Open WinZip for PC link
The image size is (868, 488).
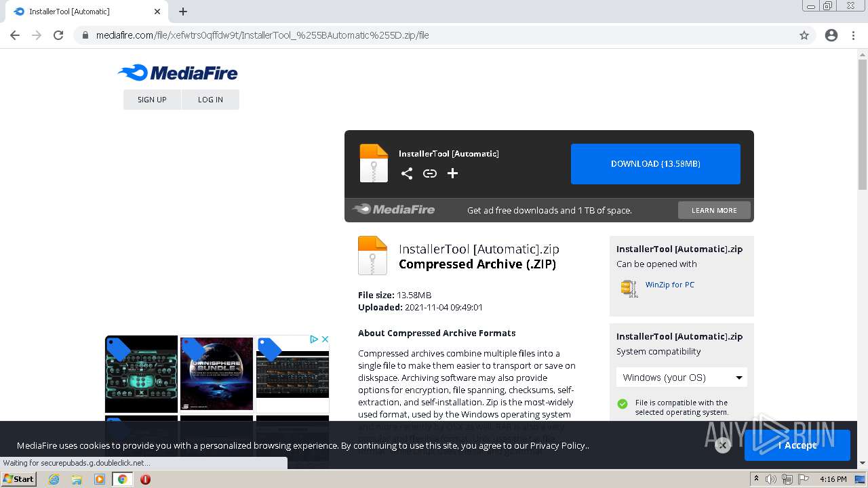(670, 285)
